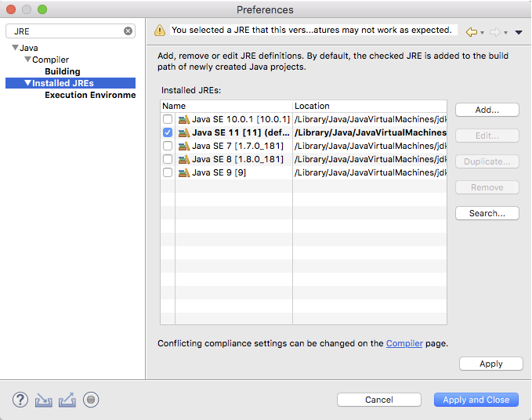
Task: Check the Java SE 10.0.1 checkbox
Action: tap(168, 119)
